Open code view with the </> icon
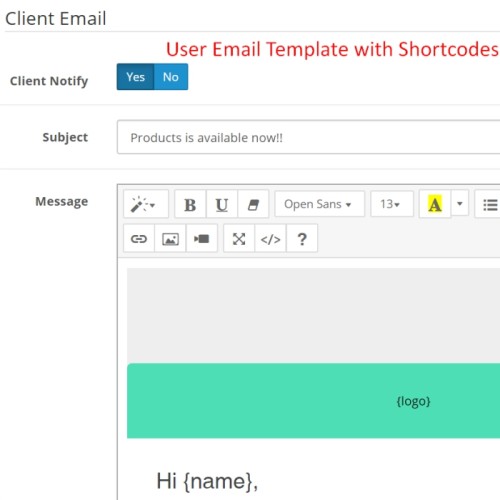The width and height of the screenshot is (500, 500). click(270, 238)
